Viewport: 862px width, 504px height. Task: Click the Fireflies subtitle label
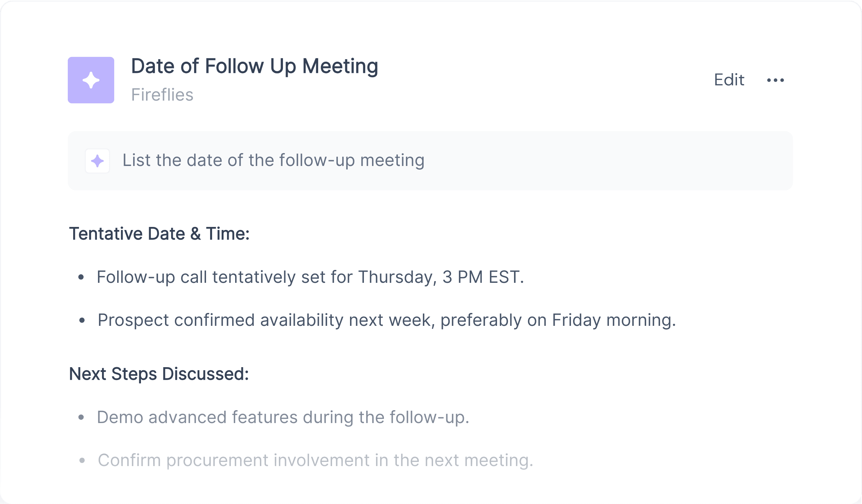(162, 95)
